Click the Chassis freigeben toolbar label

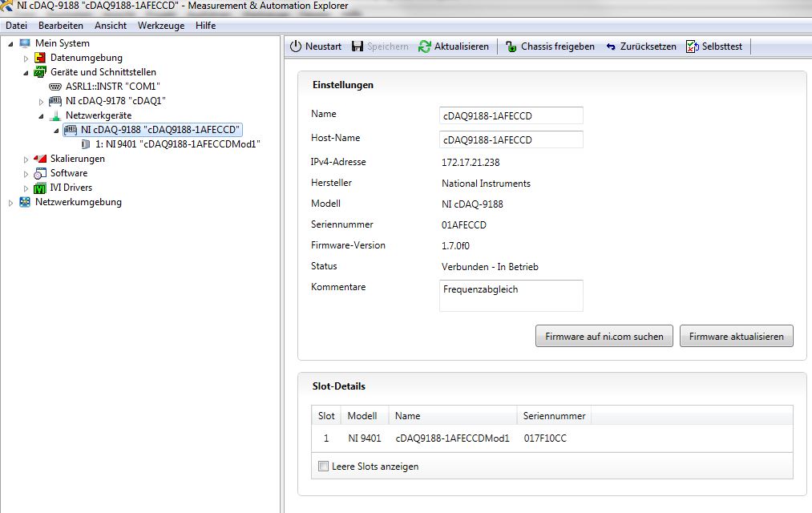pos(558,46)
